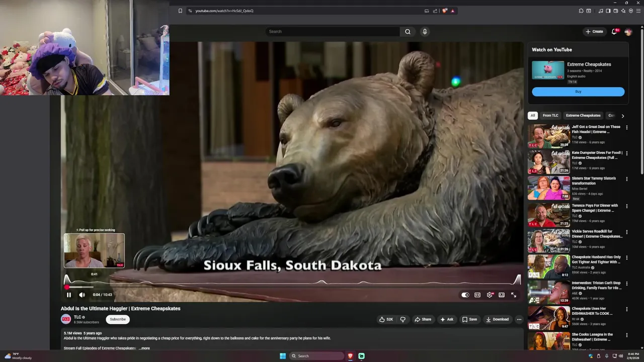The width and height of the screenshot is (644, 362).
Task: Open options for Intervention: Tristan video
Action: coord(627,284)
